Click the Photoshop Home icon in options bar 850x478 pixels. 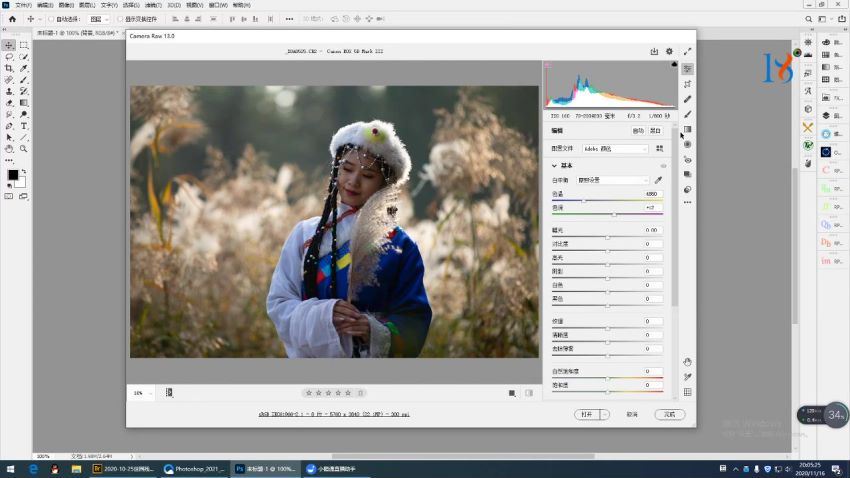coord(12,19)
